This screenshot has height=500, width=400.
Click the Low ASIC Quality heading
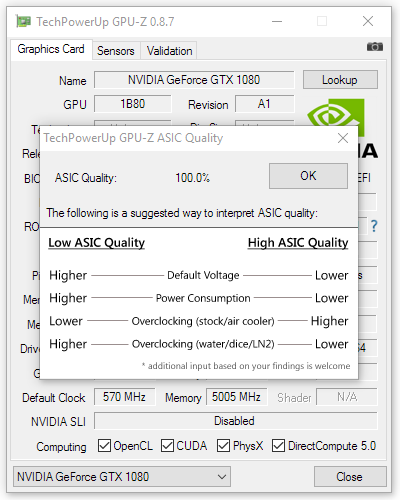[97, 243]
